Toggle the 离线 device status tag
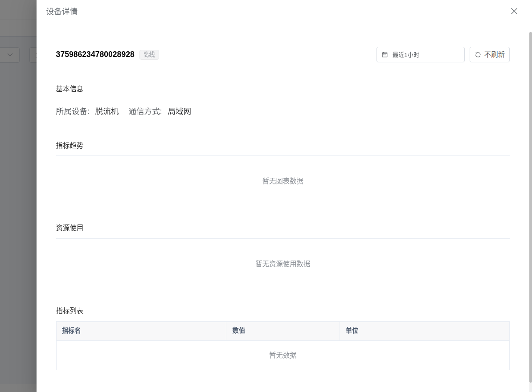The image size is (532, 392). pos(149,54)
